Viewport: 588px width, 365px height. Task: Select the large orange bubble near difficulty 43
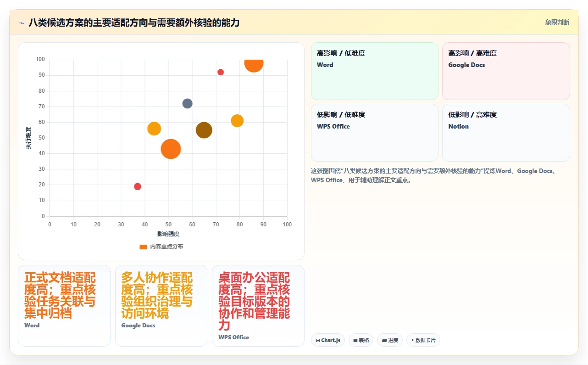coord(171,149)
